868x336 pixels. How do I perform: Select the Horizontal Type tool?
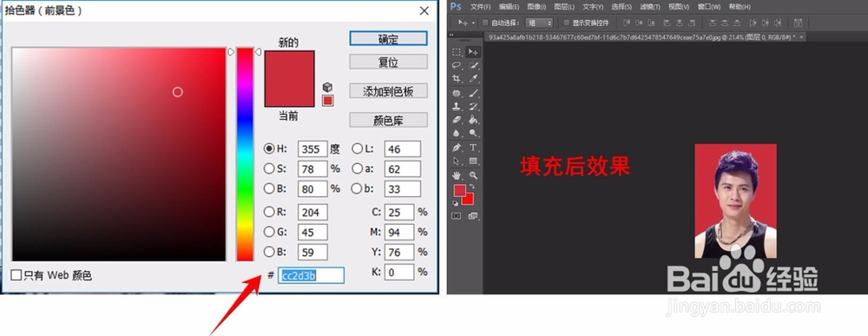pyautogui.click(x=473, y=148)
